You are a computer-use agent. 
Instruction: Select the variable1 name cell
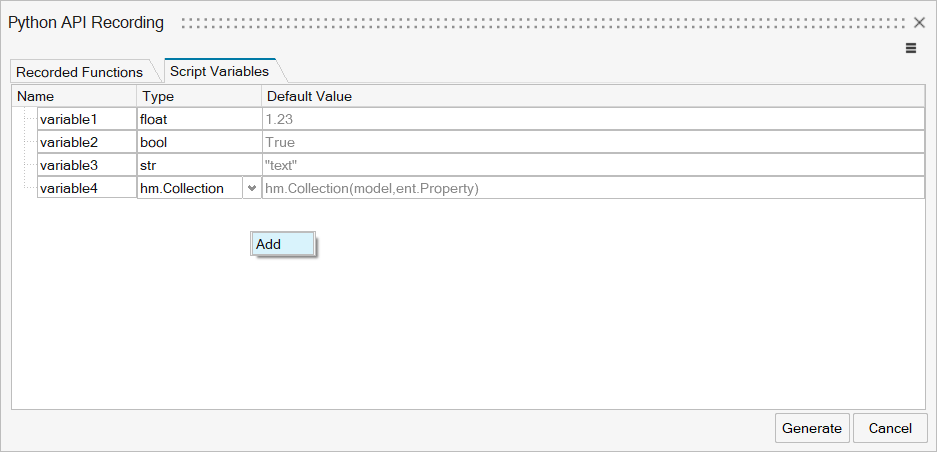(x=87, y=119)
